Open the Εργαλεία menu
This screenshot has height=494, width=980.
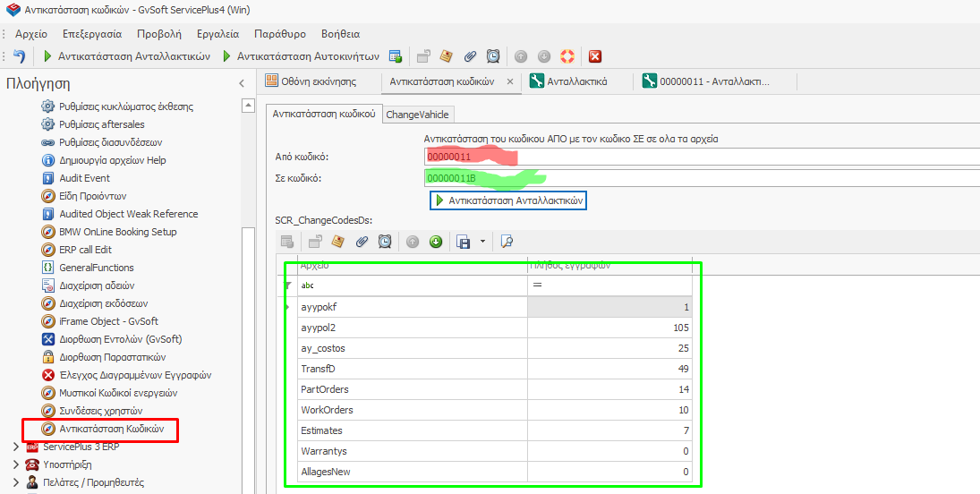[217, 34]
